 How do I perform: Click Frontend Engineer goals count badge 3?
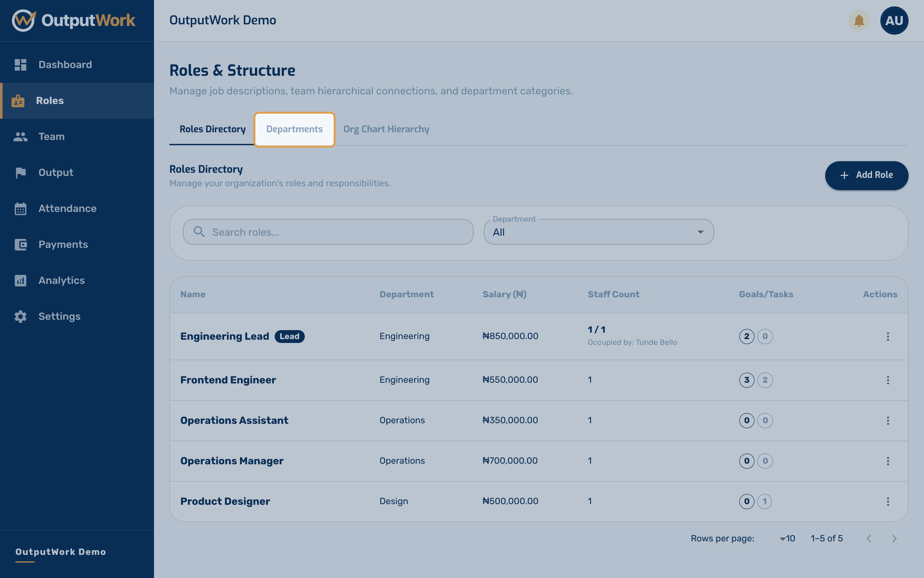(x=747, y=380)
